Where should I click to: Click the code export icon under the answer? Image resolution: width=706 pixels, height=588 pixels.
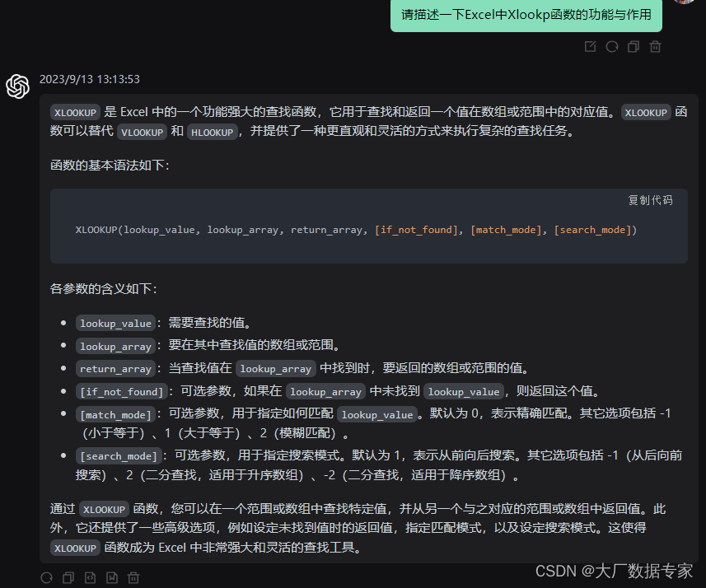(91, 577)
